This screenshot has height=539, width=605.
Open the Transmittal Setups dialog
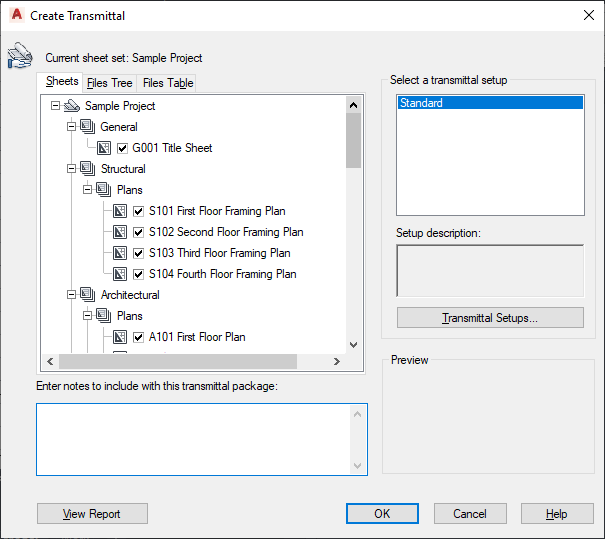(x=490, y=318)
